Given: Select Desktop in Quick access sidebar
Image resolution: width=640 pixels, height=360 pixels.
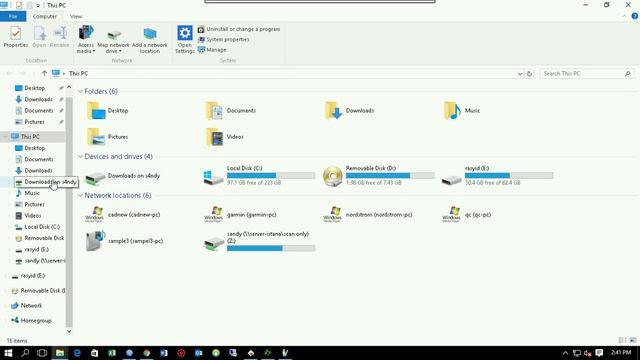Looking at the screenshot, I should click(34, 88).
